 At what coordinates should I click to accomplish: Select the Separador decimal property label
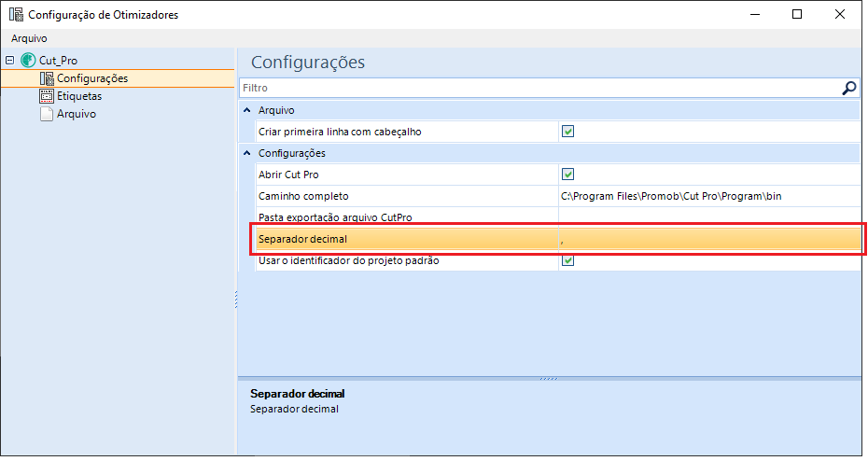coord(302,239)
